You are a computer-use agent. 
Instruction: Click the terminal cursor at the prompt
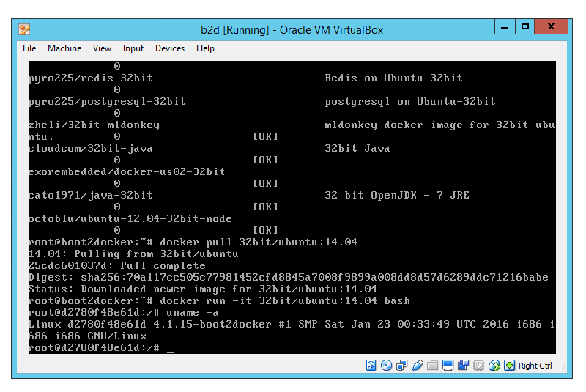[171, 351]
